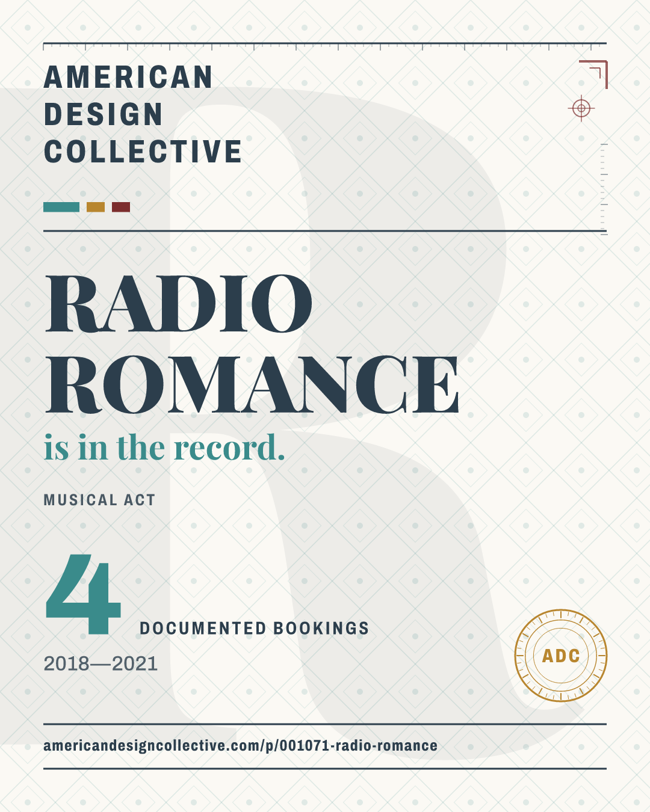Click the mustard yellow color block
This screenshot has height=812, width=650.
[96, 207]
